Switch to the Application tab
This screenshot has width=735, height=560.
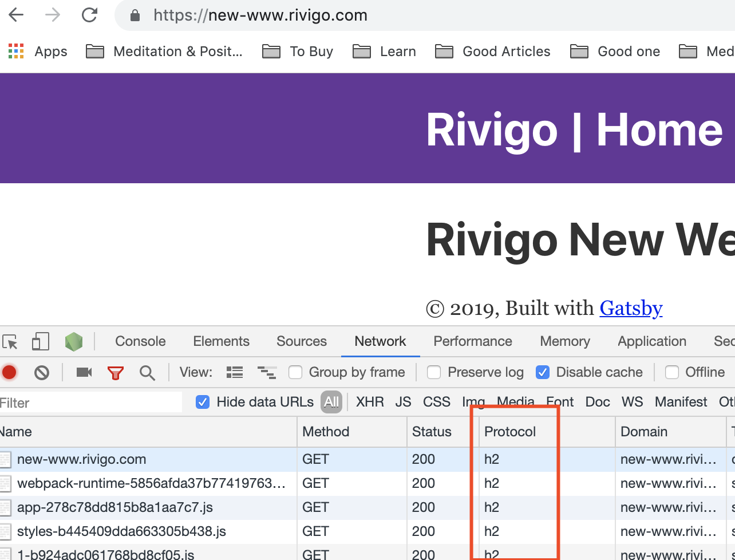652,341
